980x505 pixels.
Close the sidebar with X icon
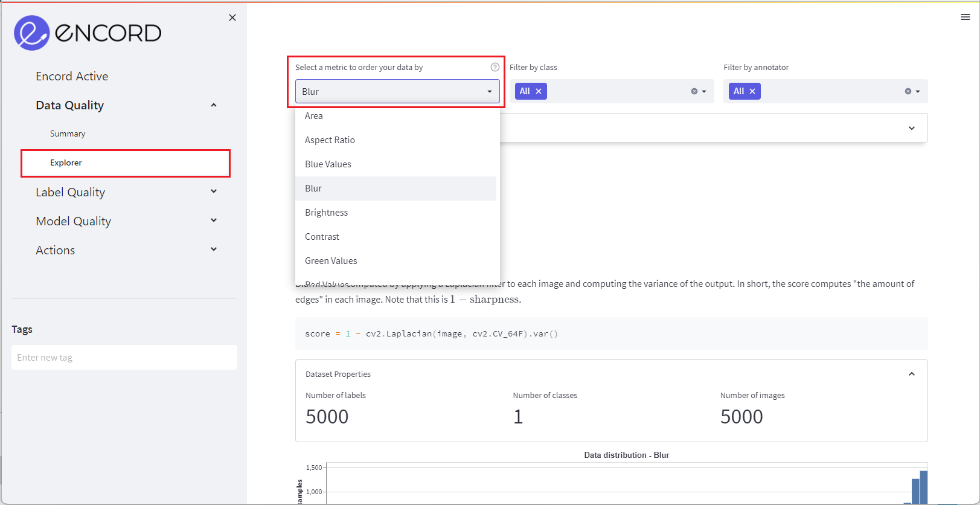coord(232,18)
